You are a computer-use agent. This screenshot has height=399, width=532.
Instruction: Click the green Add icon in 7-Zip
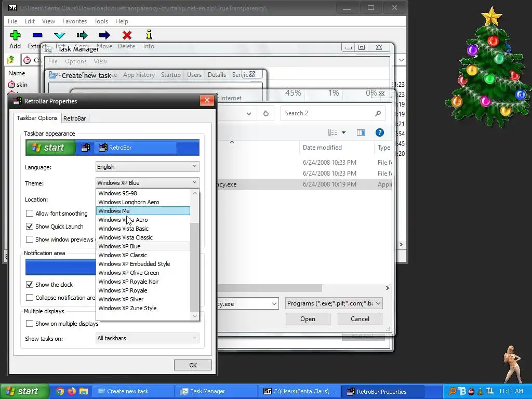15,35
